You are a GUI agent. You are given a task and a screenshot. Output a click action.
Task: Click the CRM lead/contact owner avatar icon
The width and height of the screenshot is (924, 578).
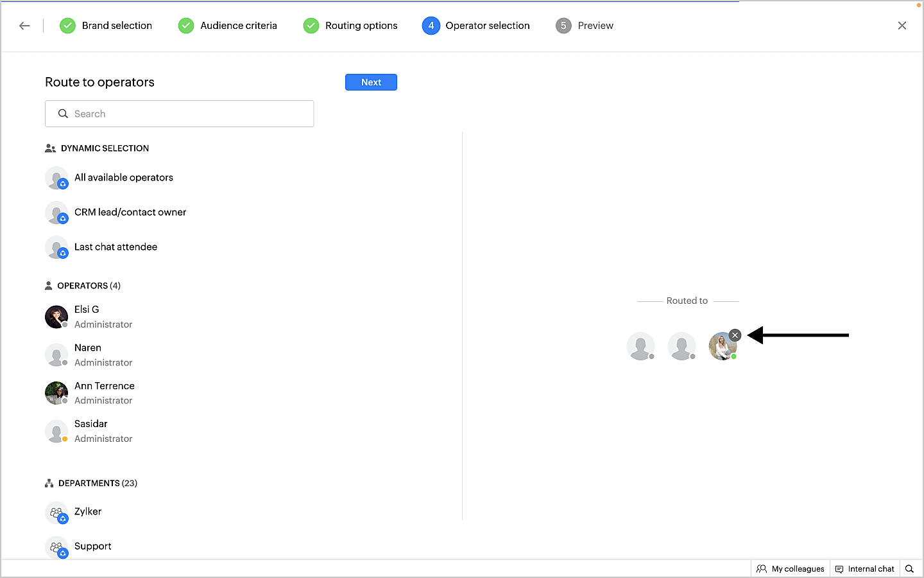[x=56, y=213]
